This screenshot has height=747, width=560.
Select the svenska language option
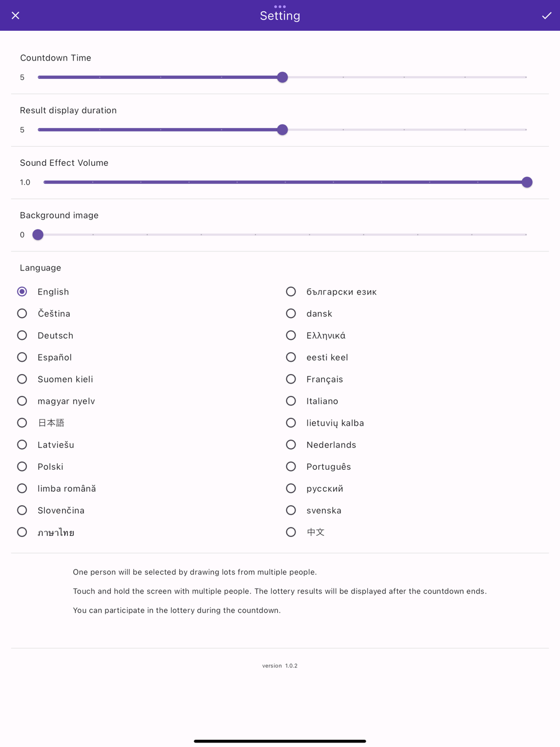point(291,510)
